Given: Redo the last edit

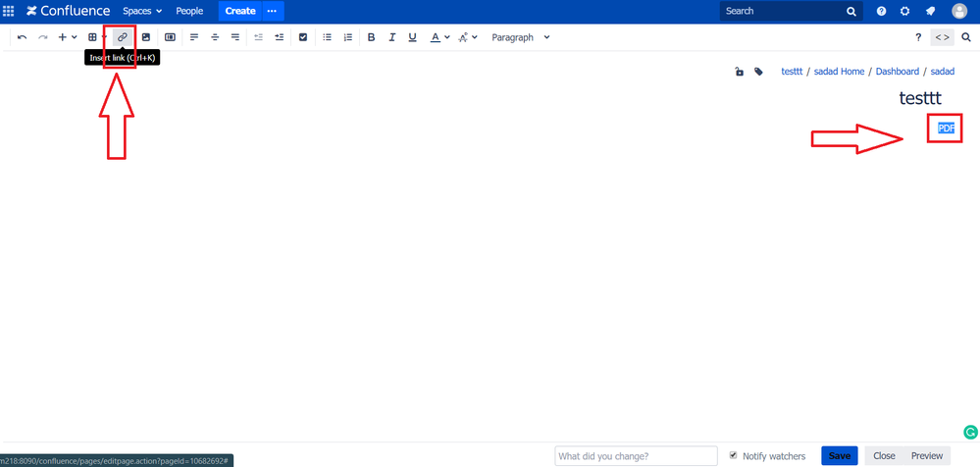Looking at the screenshot, I should tap(42, 37).
